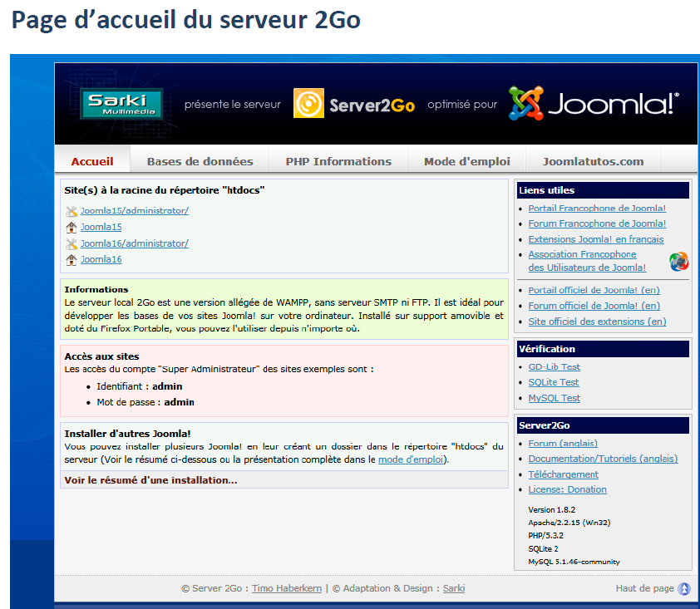
Task: Open Portail Francophone de Joomla! link
Action: point(596,209)
